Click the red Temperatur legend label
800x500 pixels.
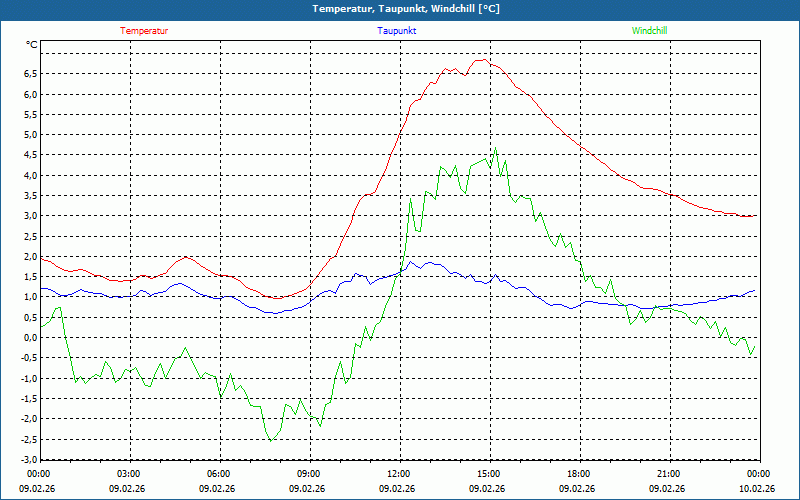[x=144, y=31]
